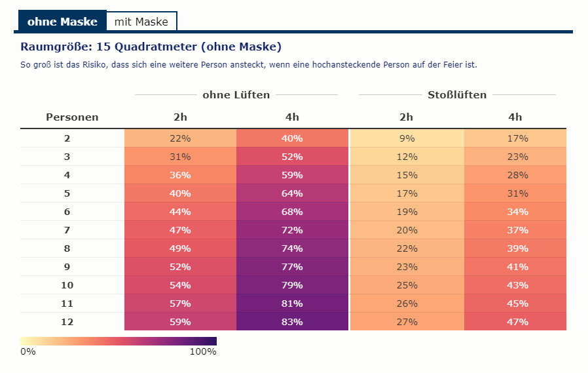Image resolution: width=588 pixels, height=373 pixels.
Task: Click the subtitle text about infection risk
Action: tap(249, 65)
